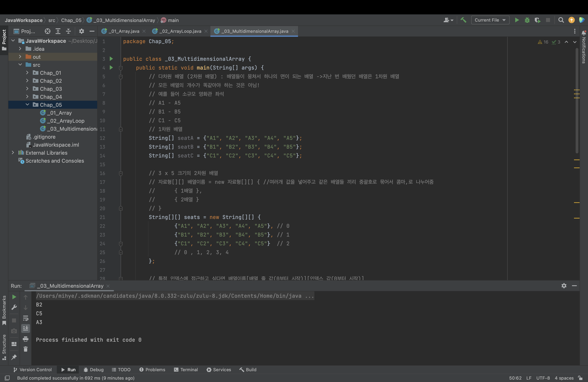
Task: Expand the Chap_01 package
Action: pos(27,73)
